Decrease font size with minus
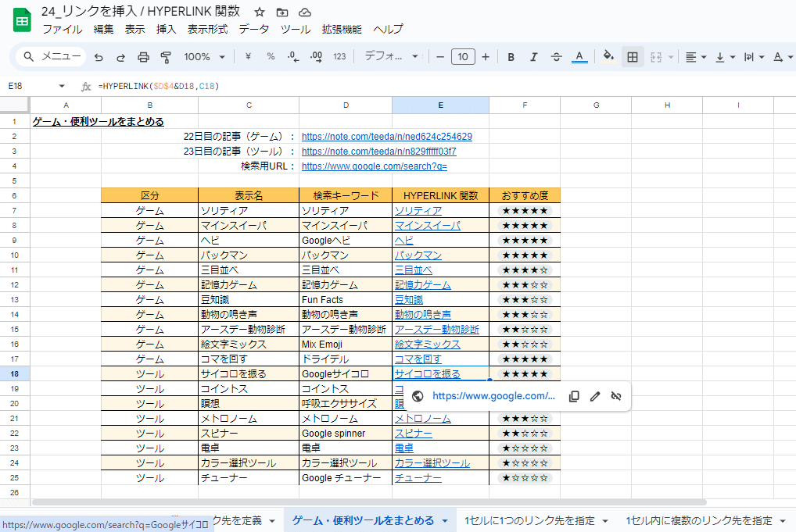This screenshot has width=796, height=532. click(x=440, y=57)
